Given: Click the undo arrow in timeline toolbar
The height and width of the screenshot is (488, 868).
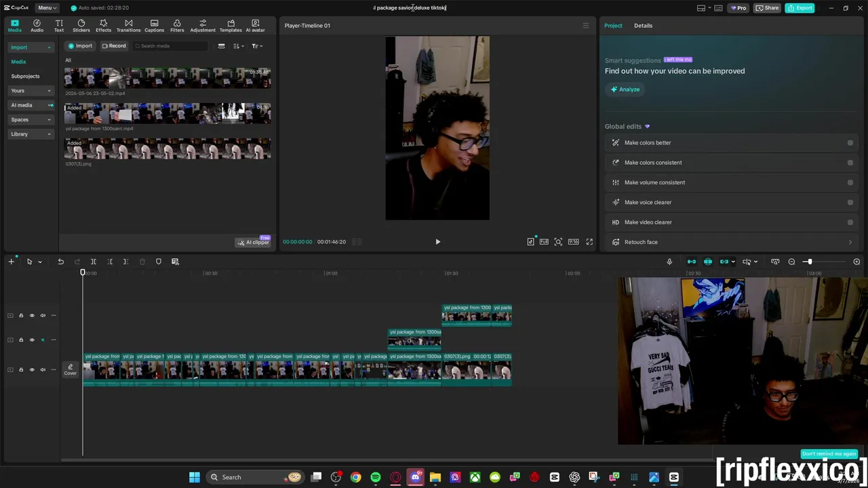Looking at the screenshot, I should click(60, 262).
